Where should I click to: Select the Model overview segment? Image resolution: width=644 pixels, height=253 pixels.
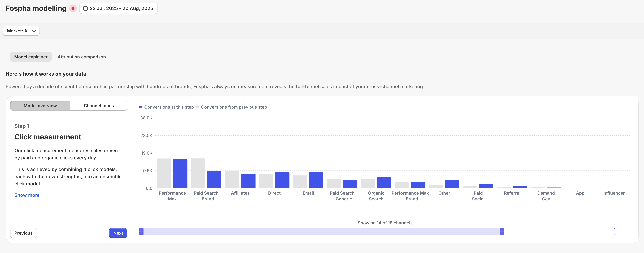coord(40,106)
